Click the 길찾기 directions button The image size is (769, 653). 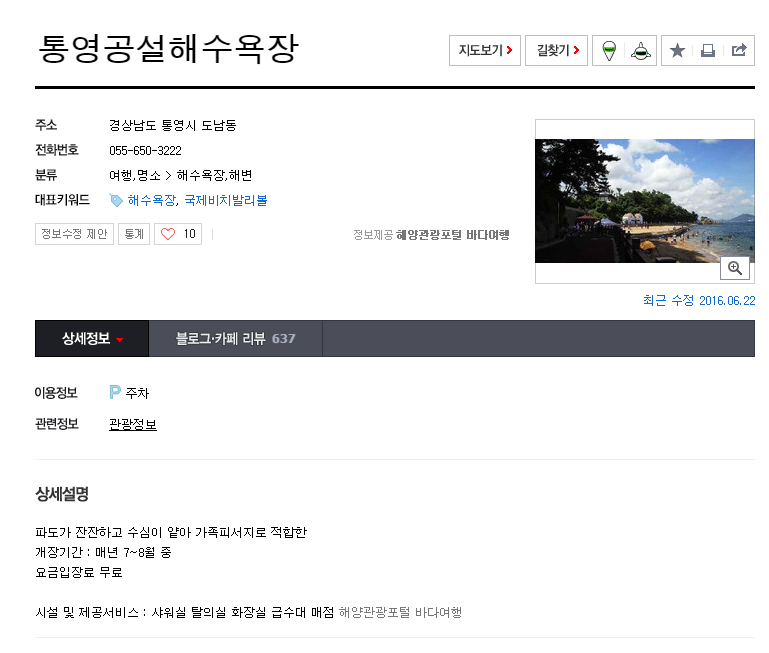coord(556,51)
